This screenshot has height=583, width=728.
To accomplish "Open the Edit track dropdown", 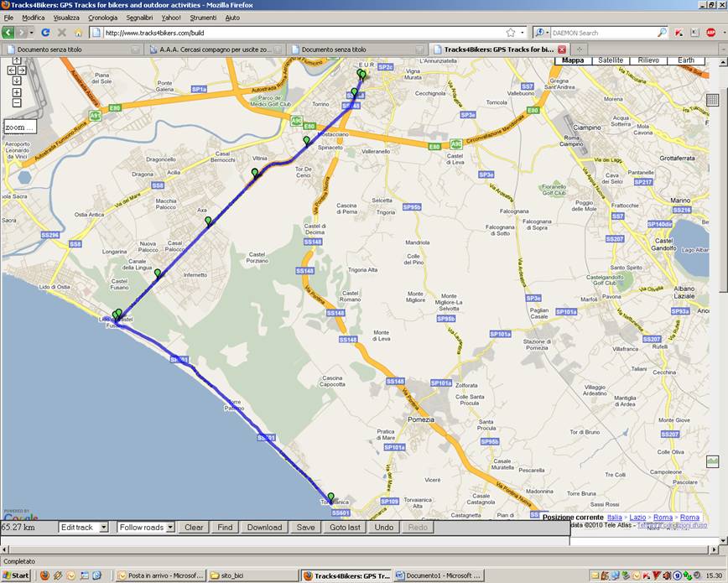I will (84, 528).
